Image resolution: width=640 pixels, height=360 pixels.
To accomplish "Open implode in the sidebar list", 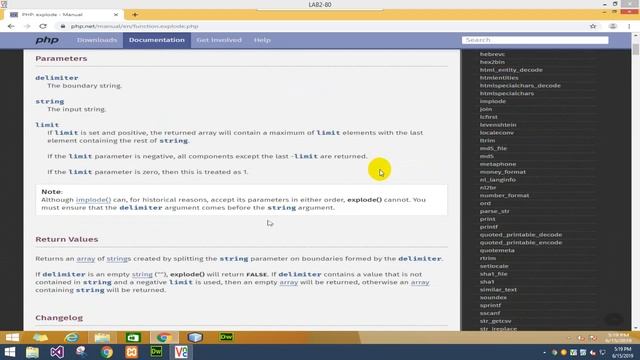I will coord(493,101).
